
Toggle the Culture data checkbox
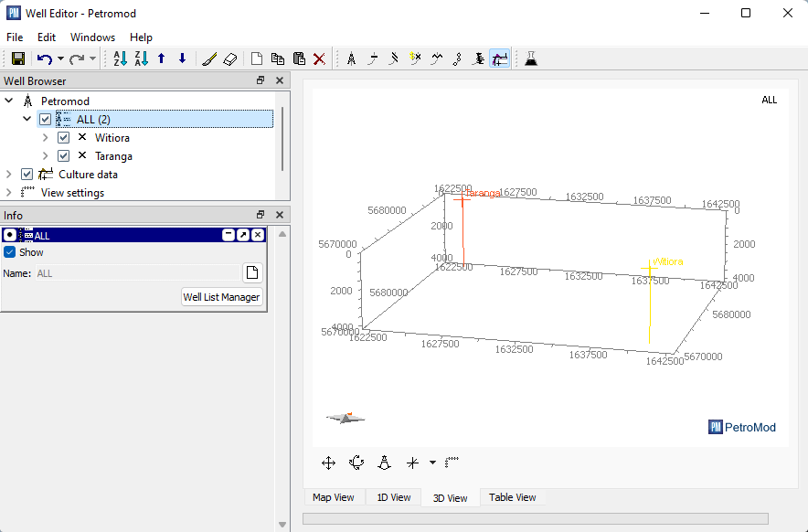[27, 175]
